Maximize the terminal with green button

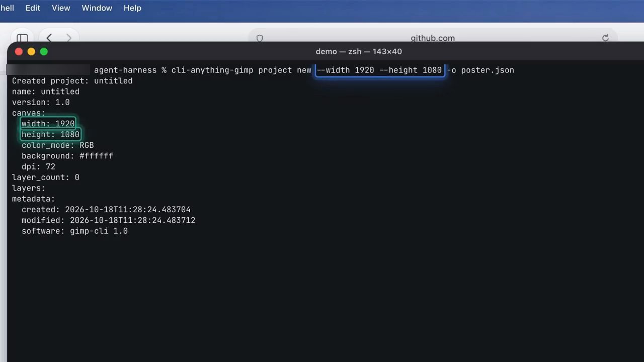tap(44, 51)
